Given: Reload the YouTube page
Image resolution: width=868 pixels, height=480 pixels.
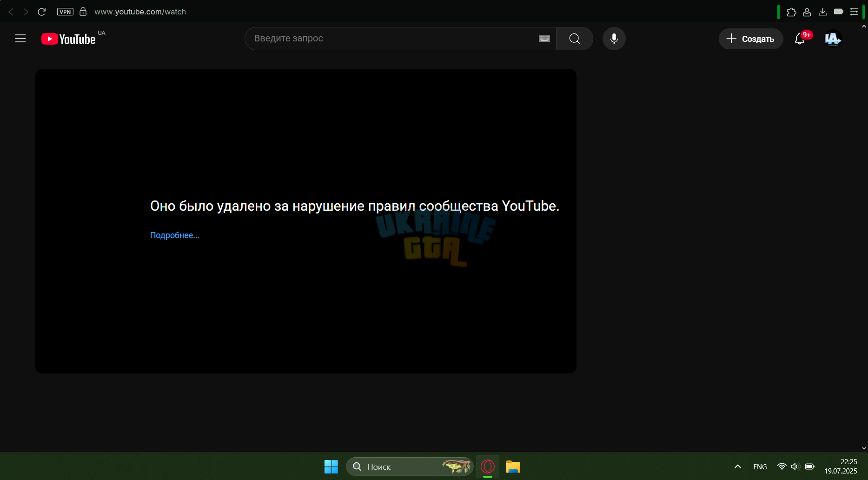Looking at the screenshot, I should pos(41,12).
